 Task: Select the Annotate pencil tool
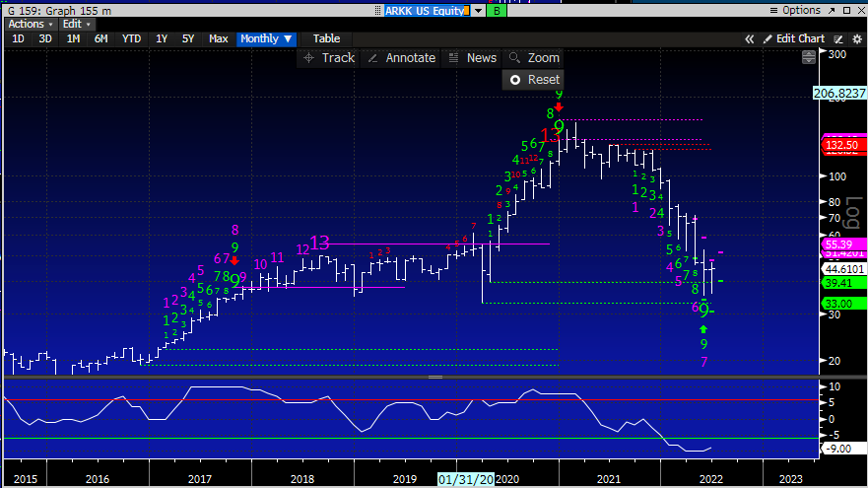pyautogui.click(x=402, y=58)
